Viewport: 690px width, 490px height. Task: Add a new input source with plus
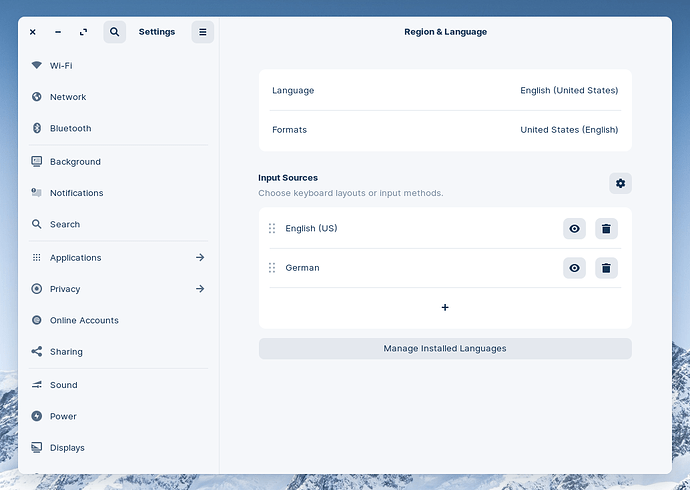pos(445,307)
